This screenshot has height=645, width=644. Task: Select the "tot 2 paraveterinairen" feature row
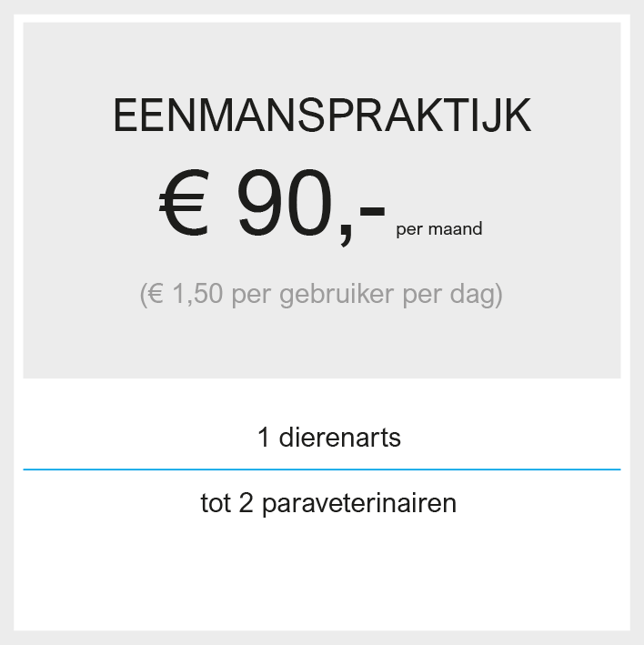pyautogui.click(x=322, y=503)
